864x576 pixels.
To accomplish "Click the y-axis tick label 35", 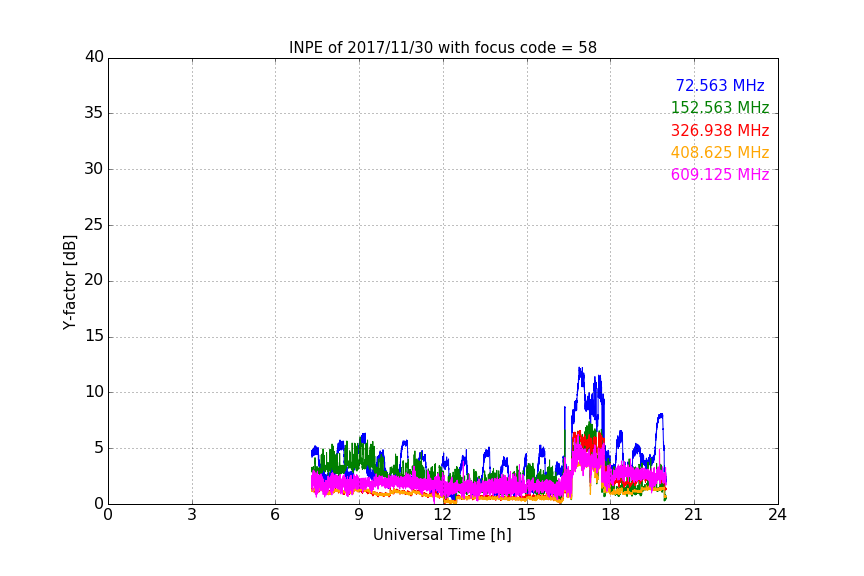I will [x=94, y=113].
